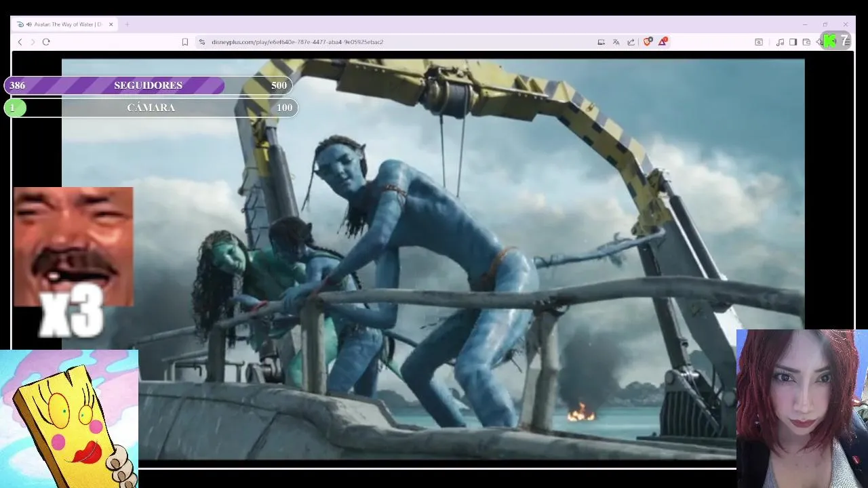868x488 pixels.
Task: Open a new tab with plus button
Action: click(x=127, y=24)
